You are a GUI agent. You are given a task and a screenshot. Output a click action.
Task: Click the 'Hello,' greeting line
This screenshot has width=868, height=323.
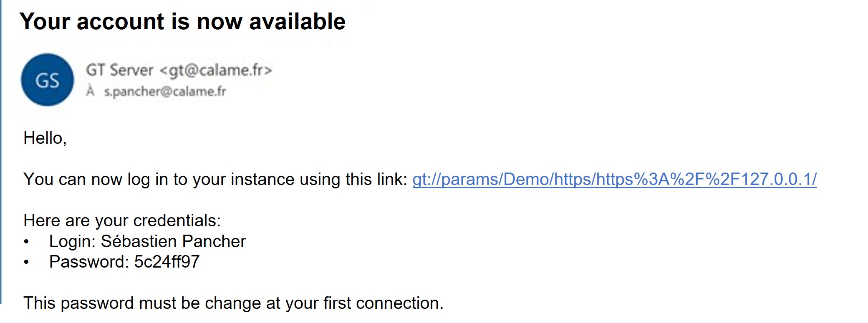(45, 138)
